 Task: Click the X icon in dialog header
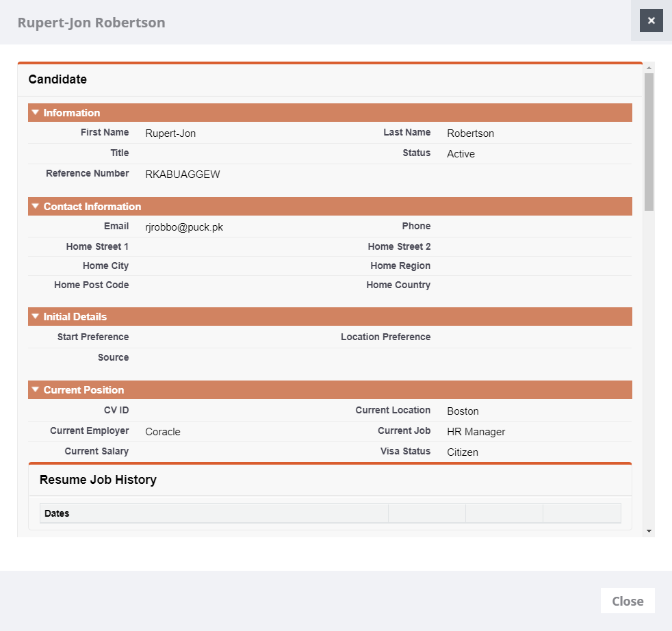[651, 21]
